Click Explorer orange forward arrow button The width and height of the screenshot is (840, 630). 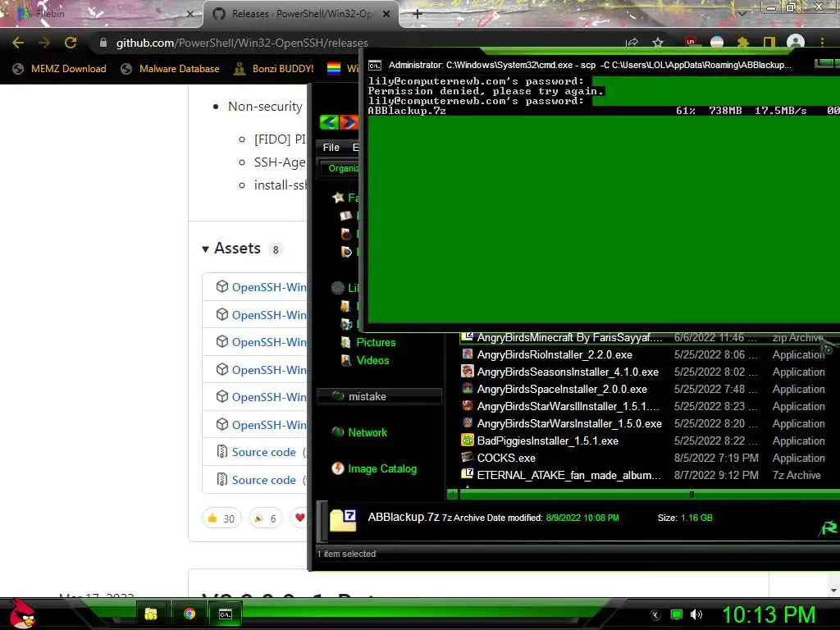pos(348,123)
